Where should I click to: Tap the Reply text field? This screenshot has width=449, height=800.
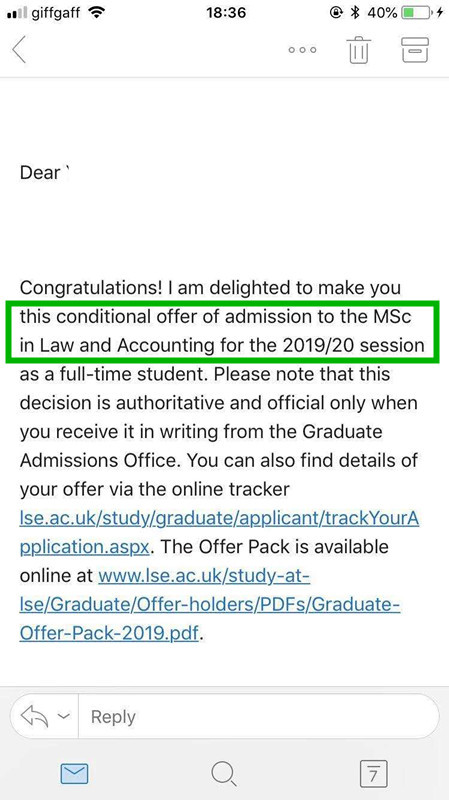coord(259,716)
